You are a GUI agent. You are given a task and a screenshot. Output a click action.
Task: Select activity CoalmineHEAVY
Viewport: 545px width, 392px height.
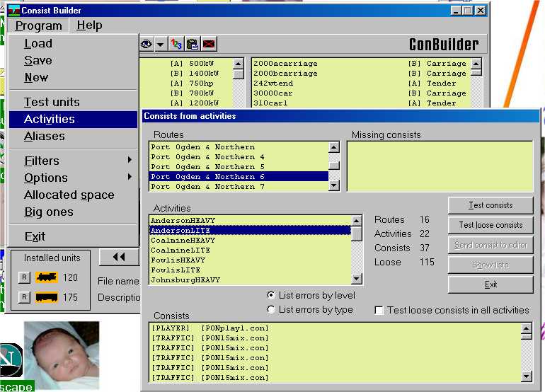pos(251,241)
